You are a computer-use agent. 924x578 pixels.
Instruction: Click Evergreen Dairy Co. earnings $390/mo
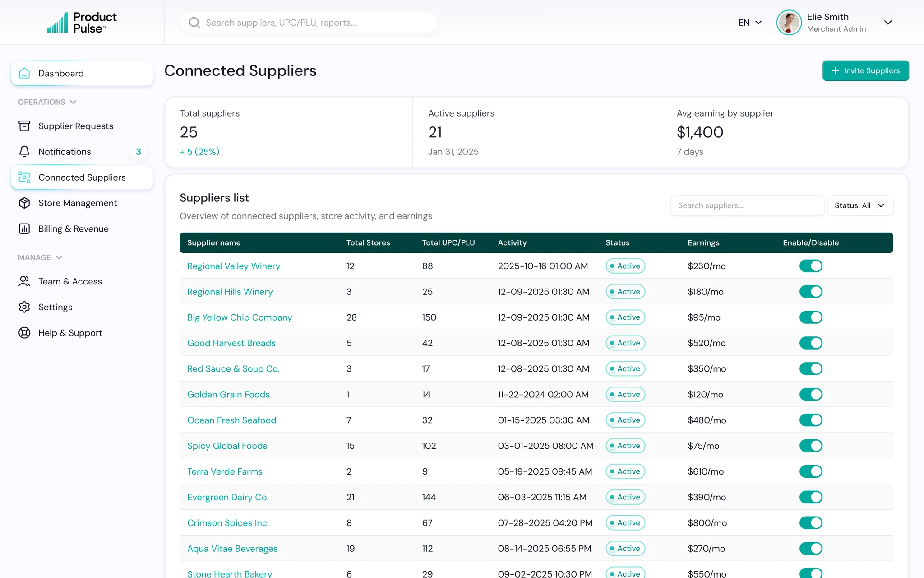pyautogui.click(x=707, y=498)
